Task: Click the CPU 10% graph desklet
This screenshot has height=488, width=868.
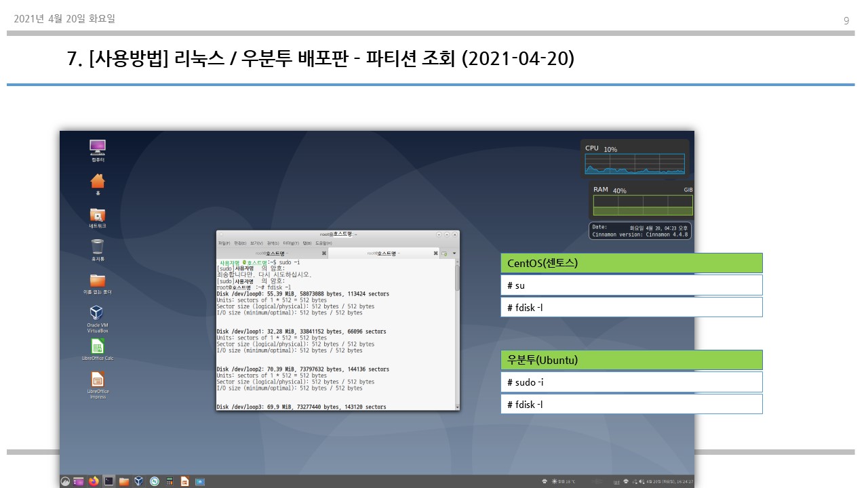Action: click(x=635, y=159)
